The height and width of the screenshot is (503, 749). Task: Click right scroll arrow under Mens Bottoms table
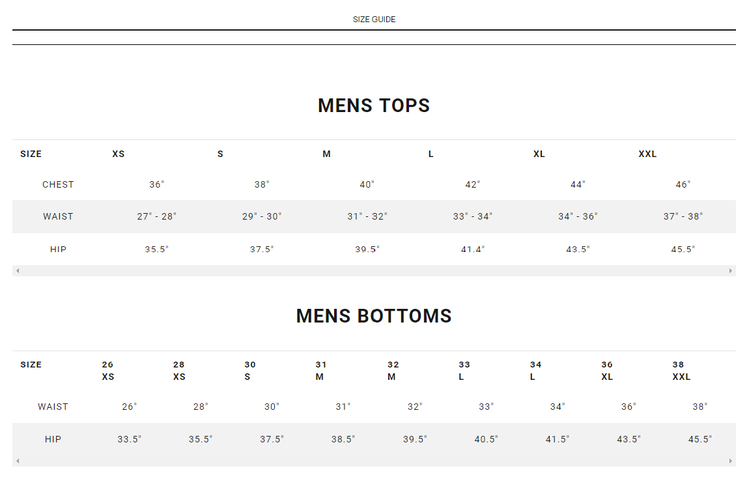coord(732,461)
